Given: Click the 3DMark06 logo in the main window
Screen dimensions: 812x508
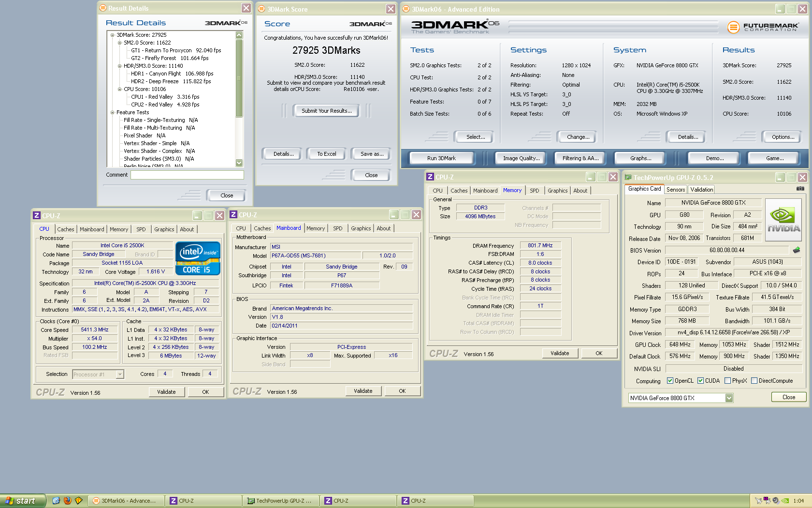Looking at the screenshot, I should coord(455,26).
